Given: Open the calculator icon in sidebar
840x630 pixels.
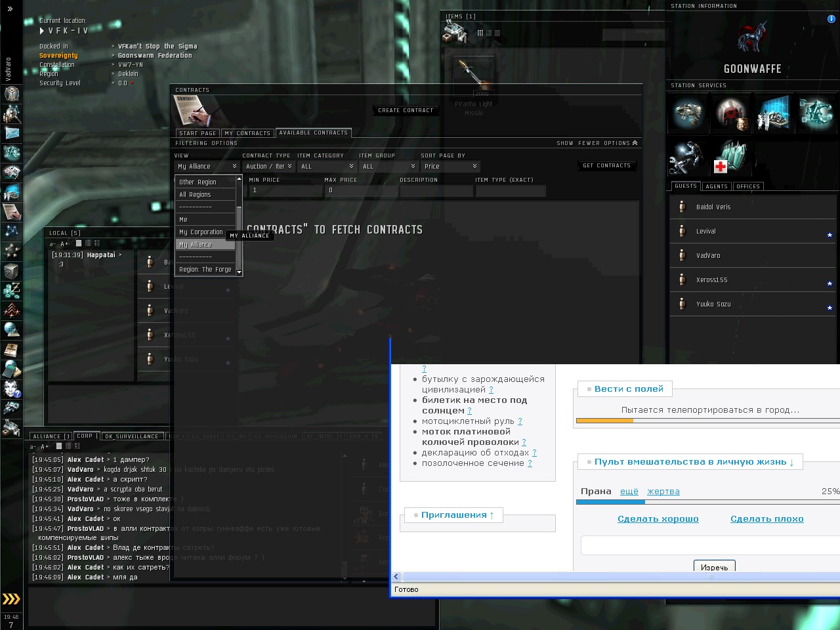Looking at the screenshot, I should (11, 369).
